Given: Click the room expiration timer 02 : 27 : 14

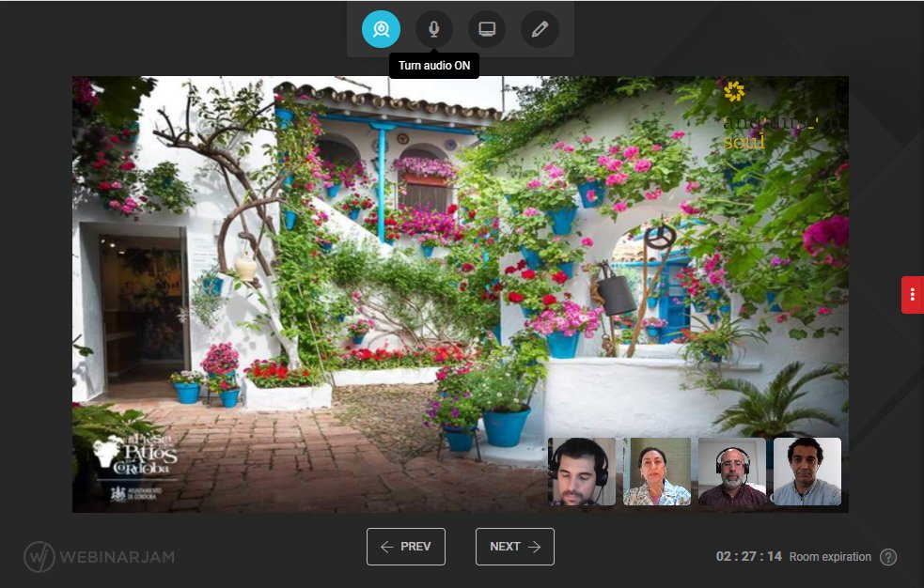Looking at the screenshot, I should click(748, 557).
